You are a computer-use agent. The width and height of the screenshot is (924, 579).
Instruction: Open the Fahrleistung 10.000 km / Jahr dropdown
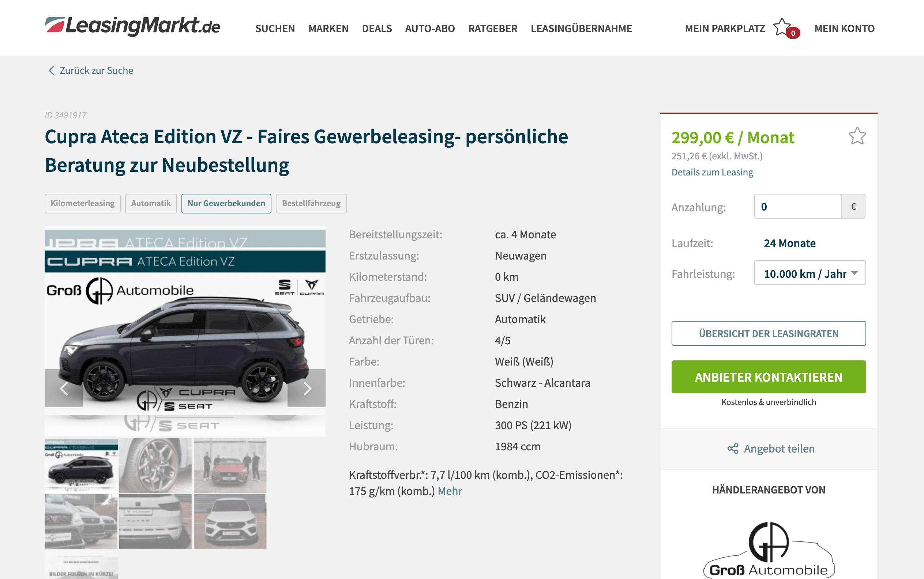tap(810, 273)
